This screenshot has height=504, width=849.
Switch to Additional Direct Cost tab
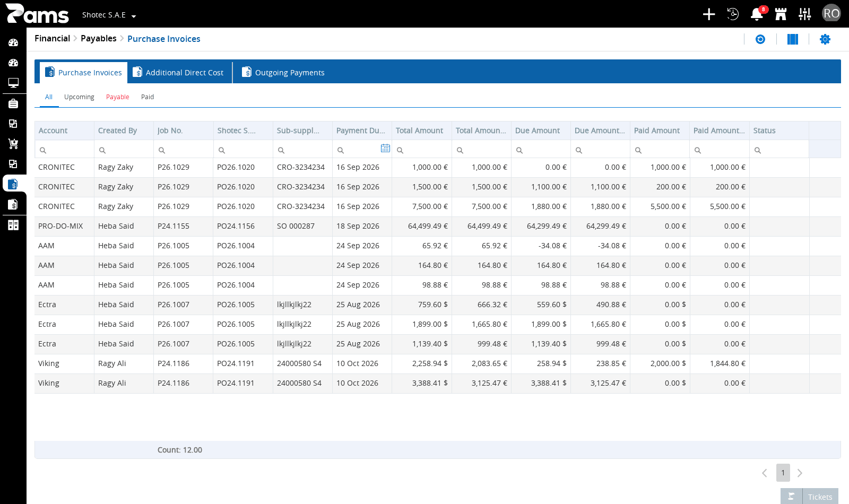pyautogui.click(x=178, y=73)
